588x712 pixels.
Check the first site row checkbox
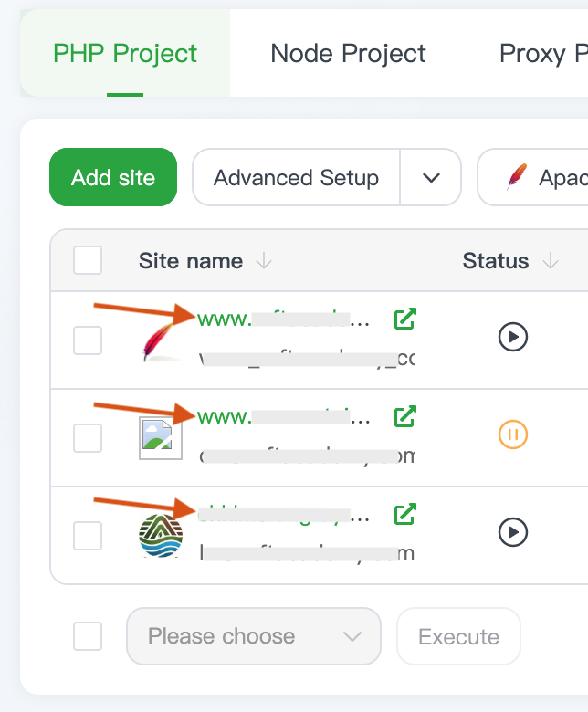click(88, 340)
